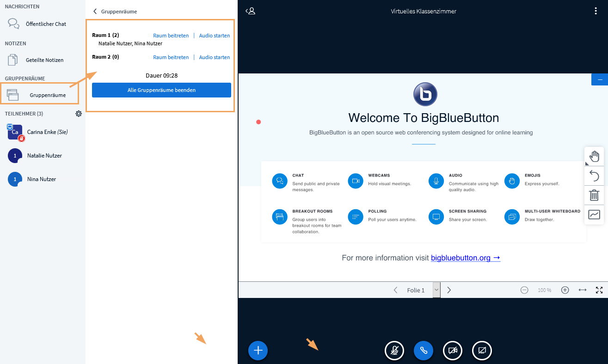This screenshot has width=608, height=364.
Task: Make presentation fullscreen
Action: pyautogui.click(x=599, y=290)
